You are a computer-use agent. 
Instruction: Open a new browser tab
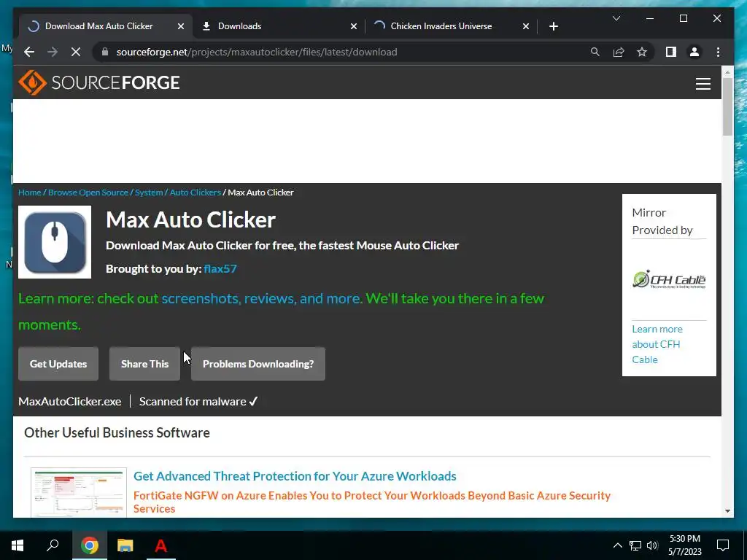click(553, 26)
